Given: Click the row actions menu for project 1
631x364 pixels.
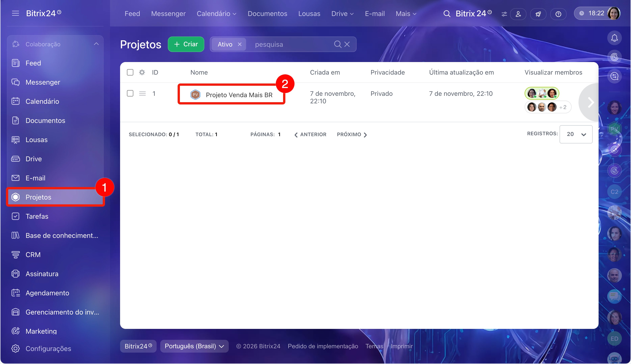Looking at the screenshot, I should pos(142,94).
